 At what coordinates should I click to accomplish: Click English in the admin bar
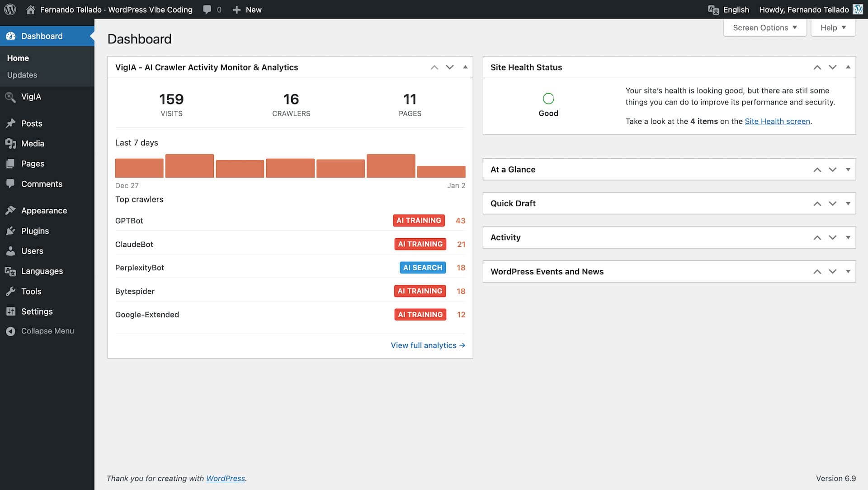coord(736,9)
